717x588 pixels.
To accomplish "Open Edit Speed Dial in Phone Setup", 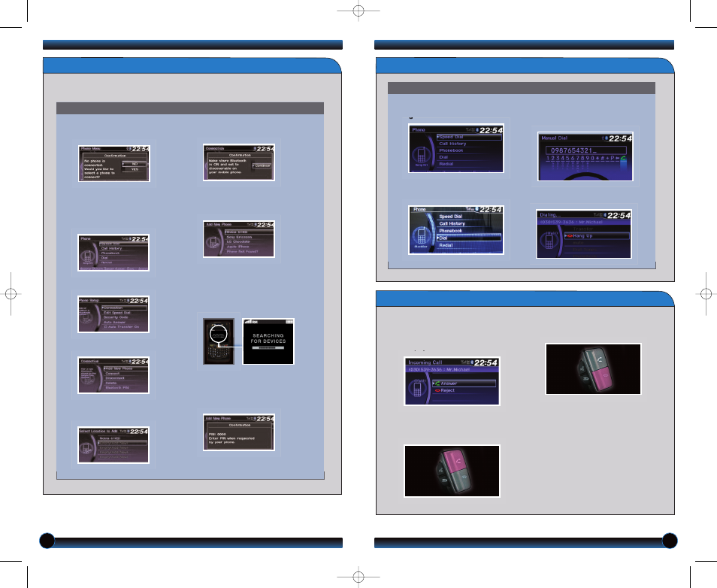I will (x=116, y=313).
